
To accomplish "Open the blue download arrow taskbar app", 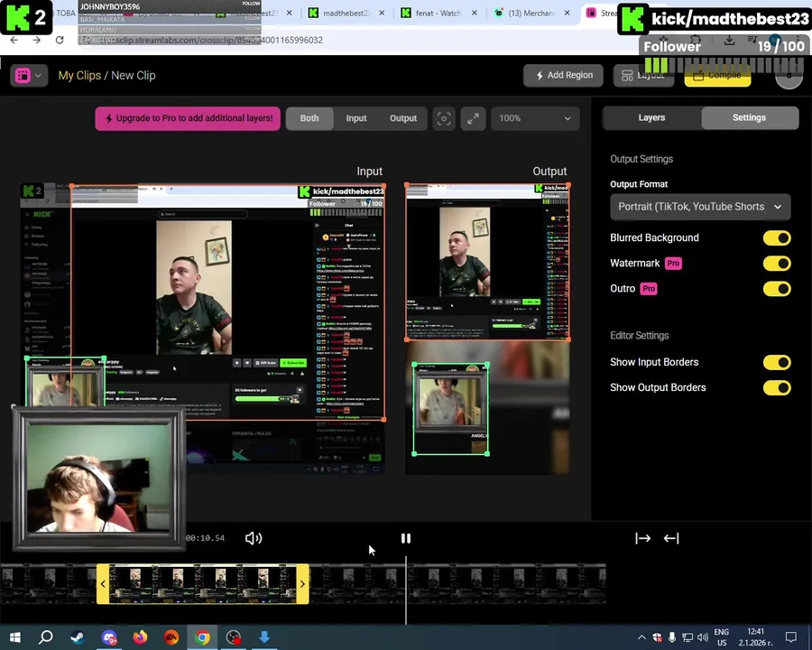I will [264, 637].
